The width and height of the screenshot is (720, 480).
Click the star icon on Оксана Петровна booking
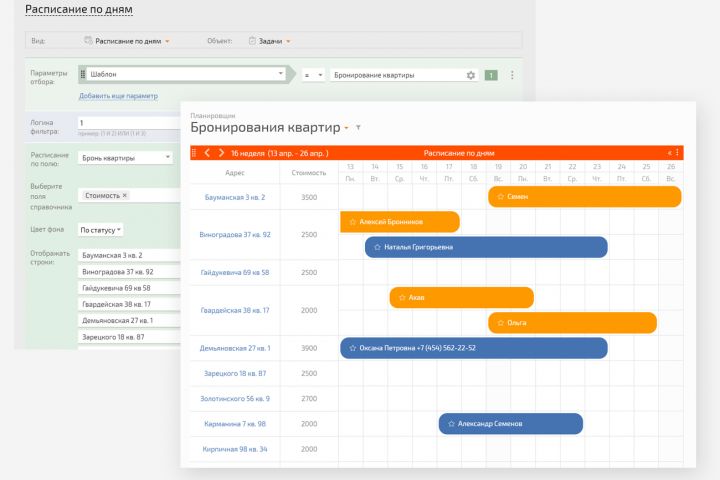pyautogui.click(x=353, y=348)
